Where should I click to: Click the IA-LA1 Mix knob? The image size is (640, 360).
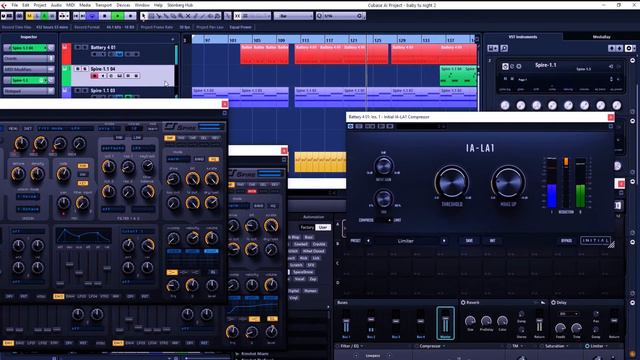[x=383, y=199]
